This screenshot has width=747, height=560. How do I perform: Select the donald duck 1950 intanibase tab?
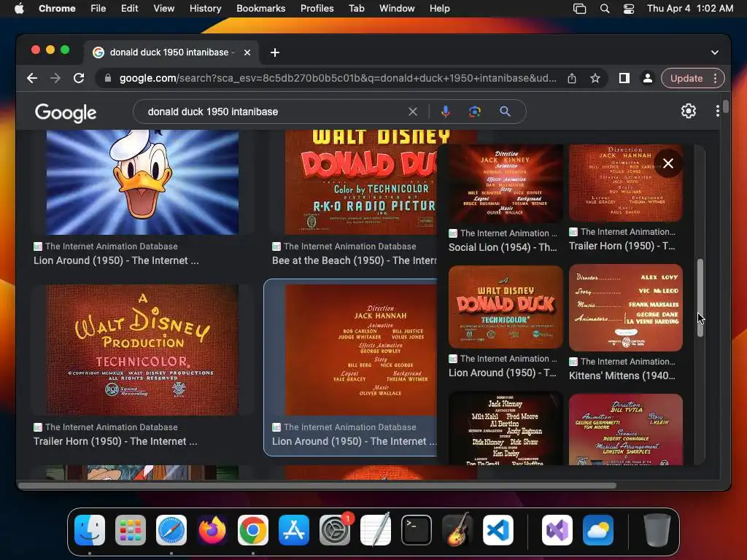click(x=171, y=52)
